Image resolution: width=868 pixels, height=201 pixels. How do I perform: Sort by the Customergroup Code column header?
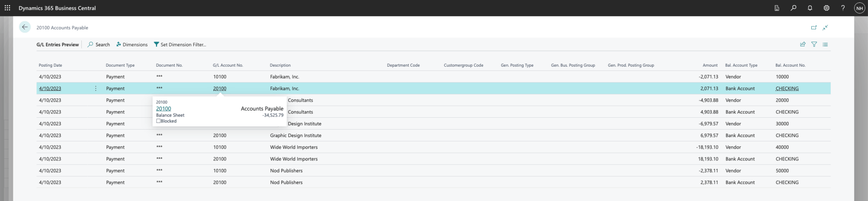(464, 65)
